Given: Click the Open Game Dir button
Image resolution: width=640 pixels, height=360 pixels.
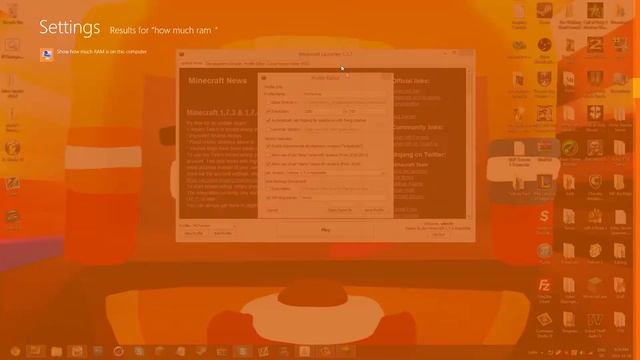Looking at the screenshot, I should tap(340, 210).
